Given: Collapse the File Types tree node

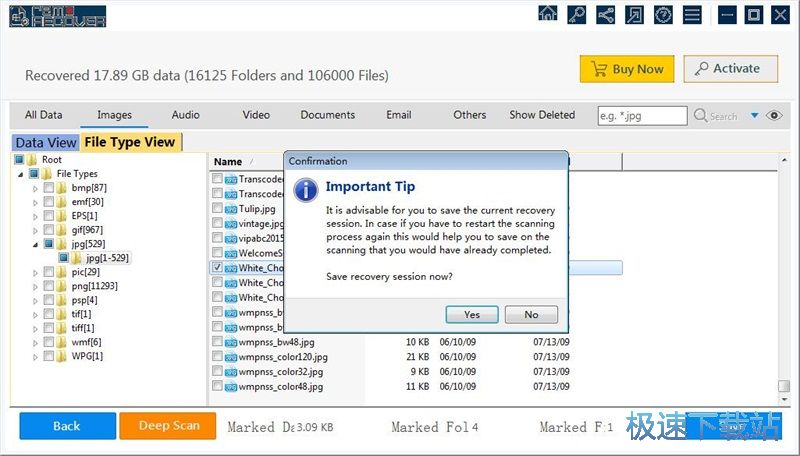Looking at the screenshot, I should 20,174.
